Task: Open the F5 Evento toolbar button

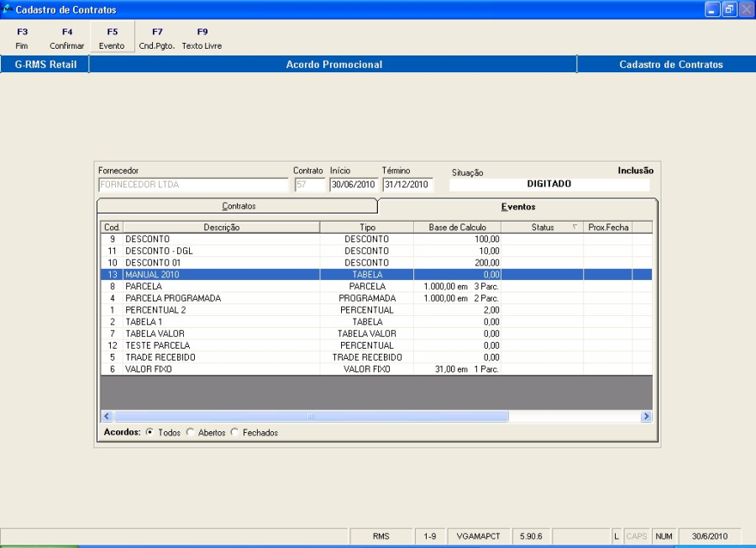Action: (112, 38)
